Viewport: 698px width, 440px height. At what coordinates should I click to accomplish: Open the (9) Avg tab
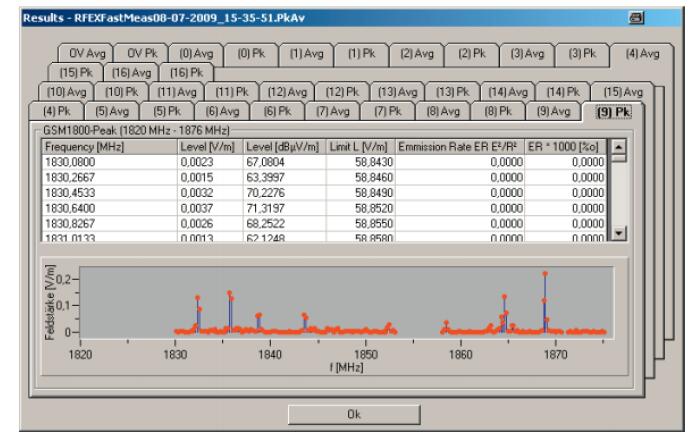[553, 111]
